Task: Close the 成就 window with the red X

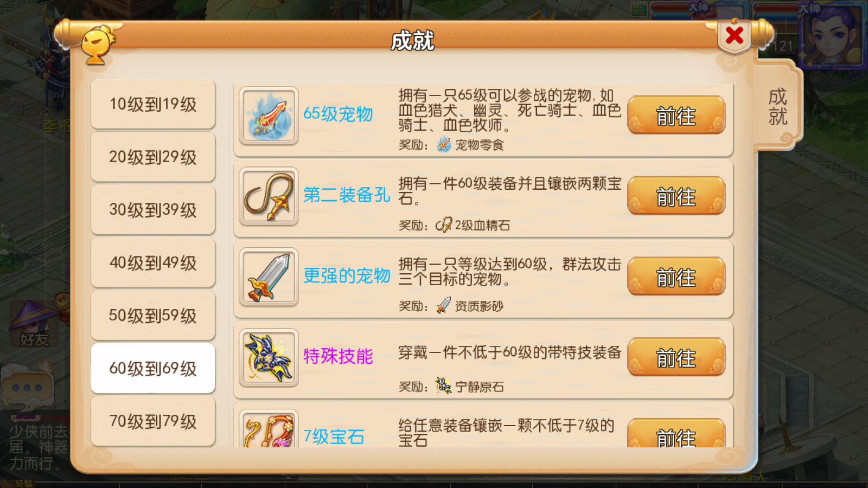Action: click(735, 36)
